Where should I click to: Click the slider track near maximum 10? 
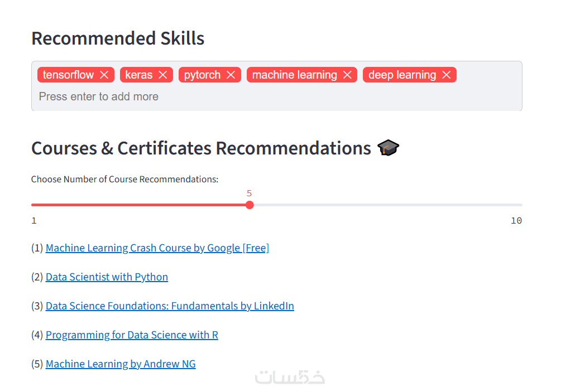tap(516, 205)
